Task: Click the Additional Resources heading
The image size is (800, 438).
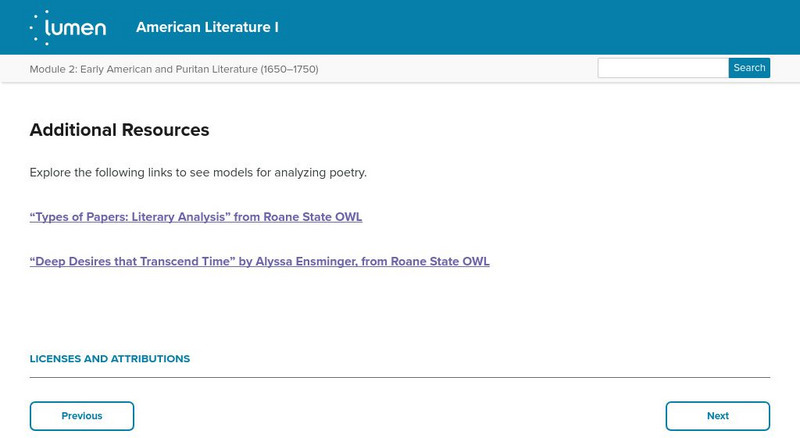Action: point(119,130)
